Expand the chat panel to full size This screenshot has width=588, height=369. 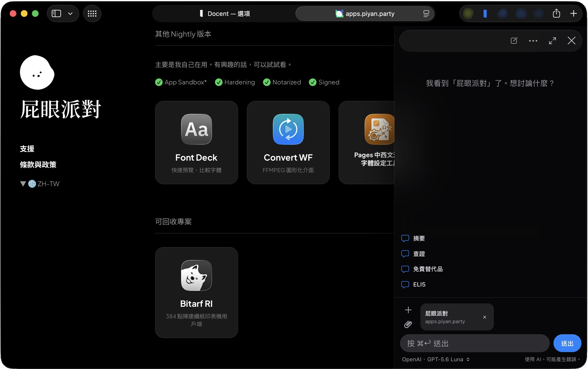pos(552,41)
